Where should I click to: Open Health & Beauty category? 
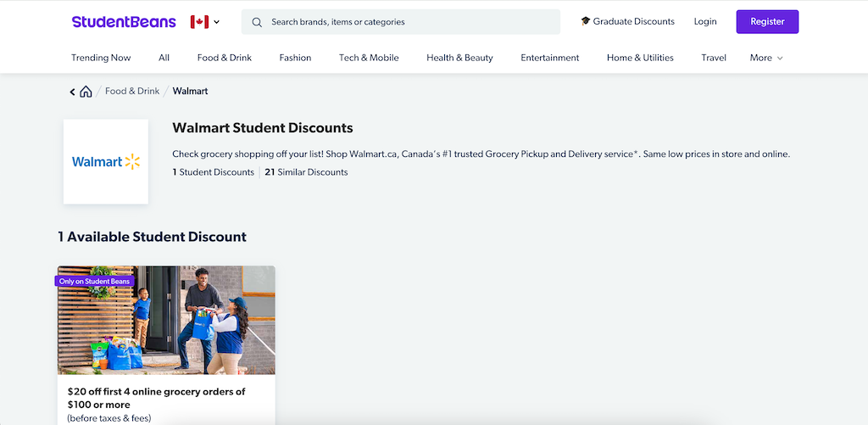(459, 58)
